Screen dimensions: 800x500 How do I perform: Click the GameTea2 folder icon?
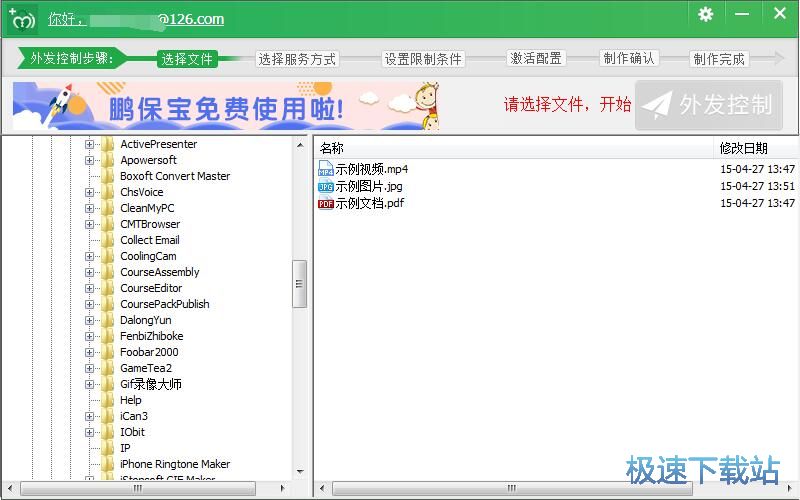107,368
